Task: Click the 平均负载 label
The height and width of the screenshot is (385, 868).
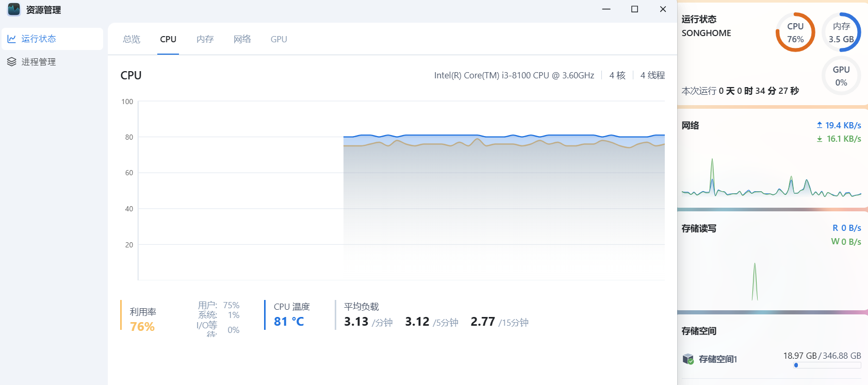Action: coord(362,307)
